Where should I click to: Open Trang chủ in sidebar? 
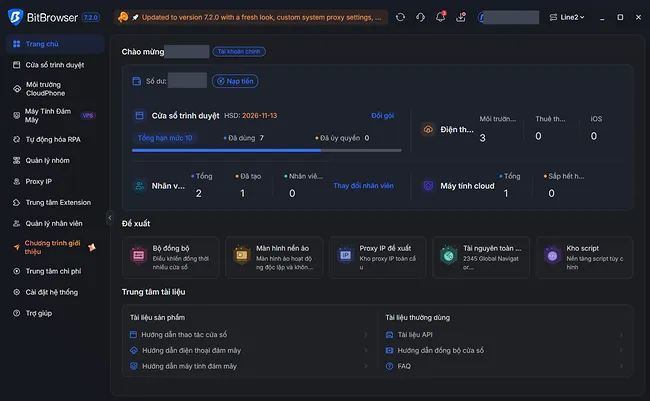[x=55, y=44]
